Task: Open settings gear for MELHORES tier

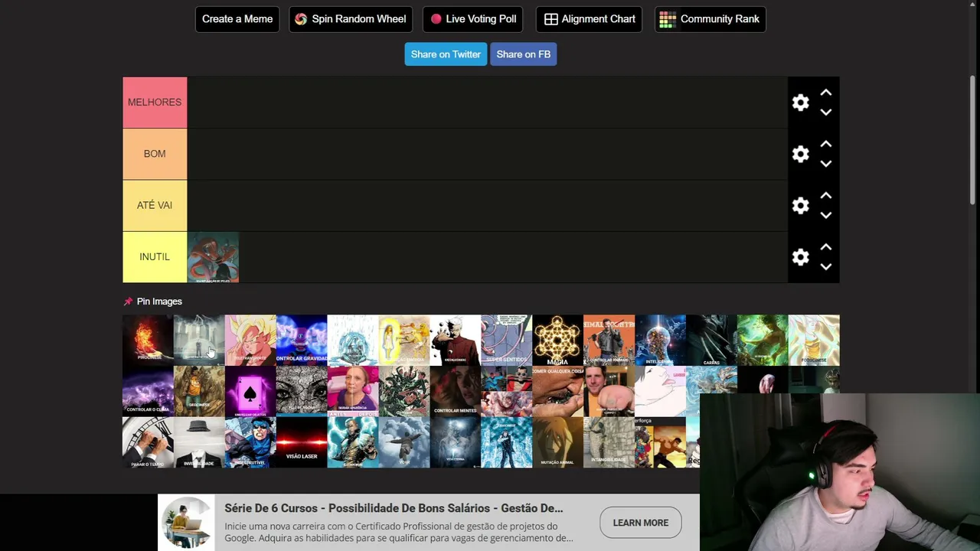Action: [800, 103]
